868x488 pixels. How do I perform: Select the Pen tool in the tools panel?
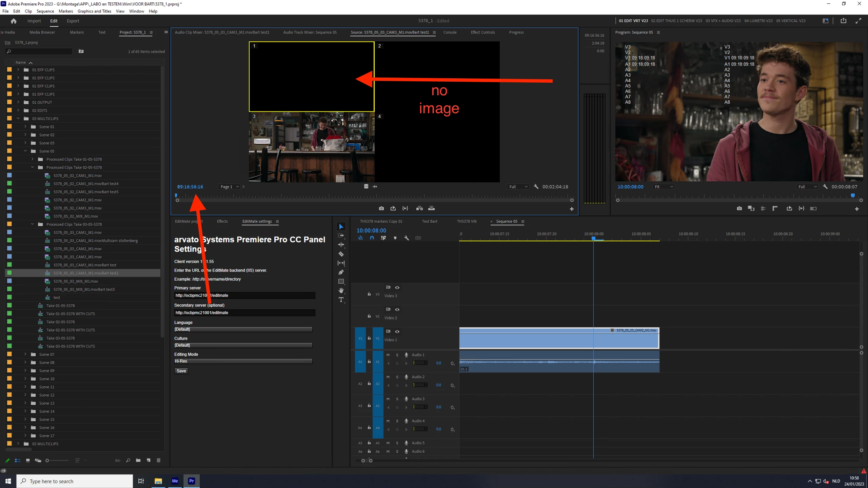(341, 272)
